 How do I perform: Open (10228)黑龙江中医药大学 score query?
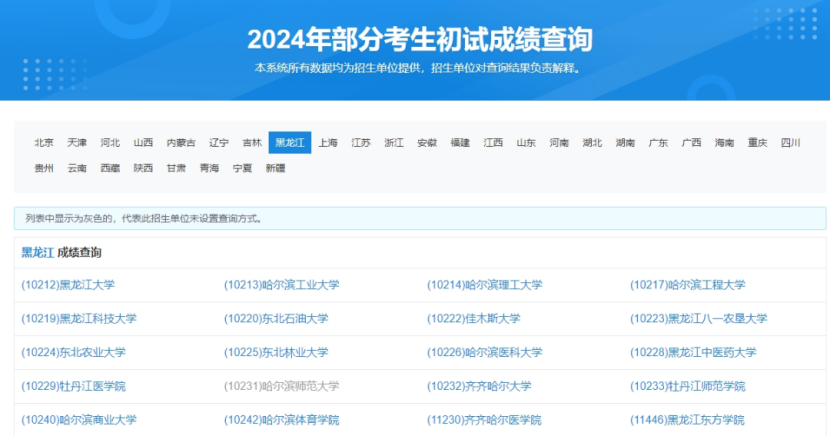coord(693,352)
